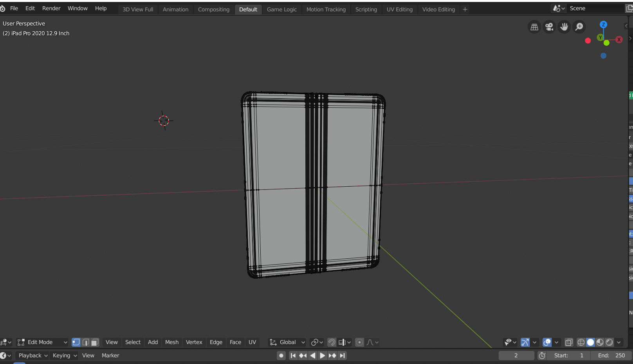The width and height of the screenshot is (633, 364).
Task: Open the Playback popover
Action: 33,355
